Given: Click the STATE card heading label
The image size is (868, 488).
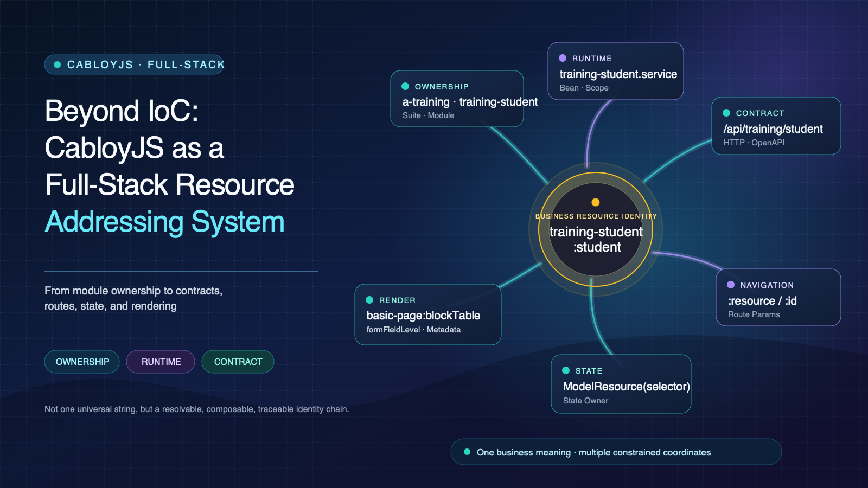Looking at the screenshot, I should pos(589,371).
